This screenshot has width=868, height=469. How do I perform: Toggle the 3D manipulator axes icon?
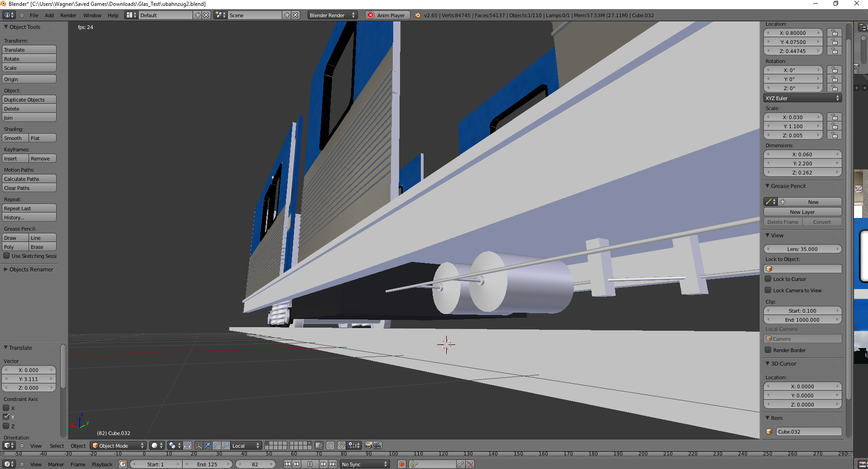click(198, 445)
